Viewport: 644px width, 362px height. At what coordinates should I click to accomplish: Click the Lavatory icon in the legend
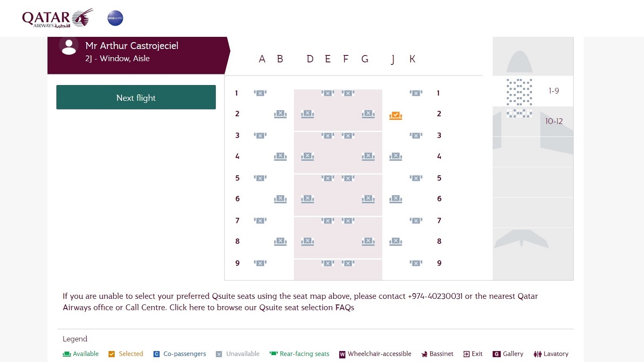[x=538, y=354]
